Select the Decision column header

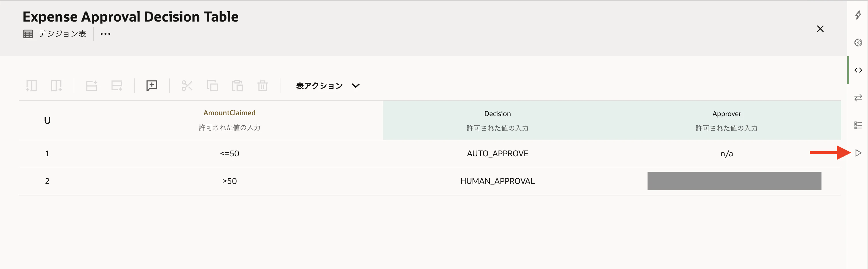coord(497,114)
